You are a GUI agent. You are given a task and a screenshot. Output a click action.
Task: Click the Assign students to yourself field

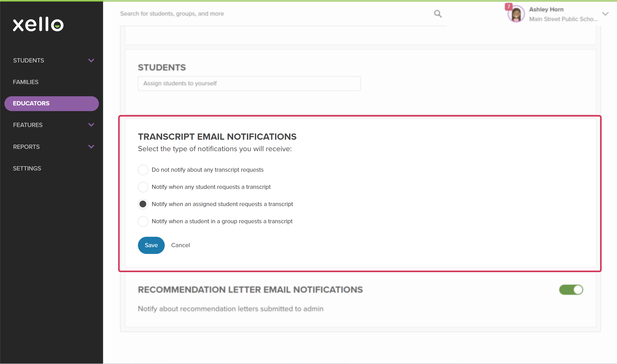pyautogui.click(x=249, y=83)
